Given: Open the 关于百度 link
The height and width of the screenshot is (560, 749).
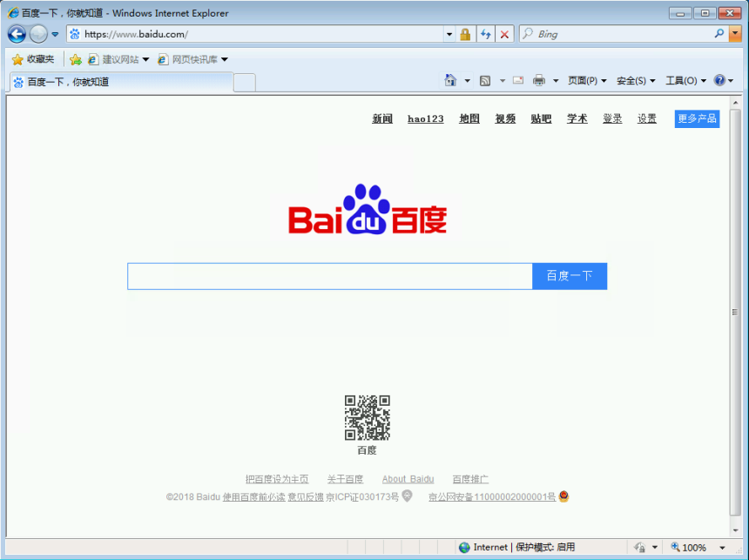Looking at the screenshot, I should tap(345, 479).
